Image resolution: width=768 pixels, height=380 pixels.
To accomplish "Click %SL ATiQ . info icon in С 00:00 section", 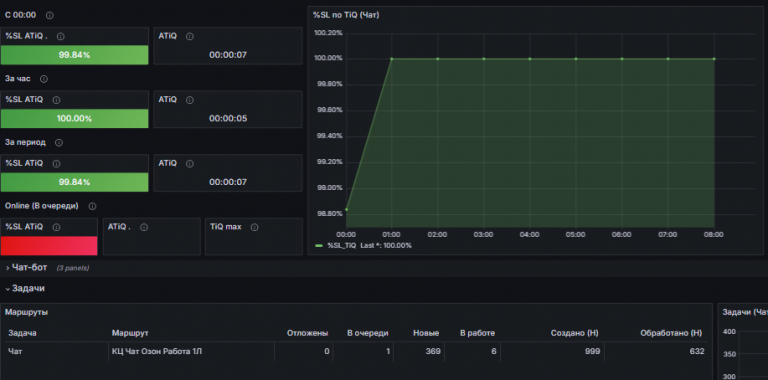I will coord(61,36).
